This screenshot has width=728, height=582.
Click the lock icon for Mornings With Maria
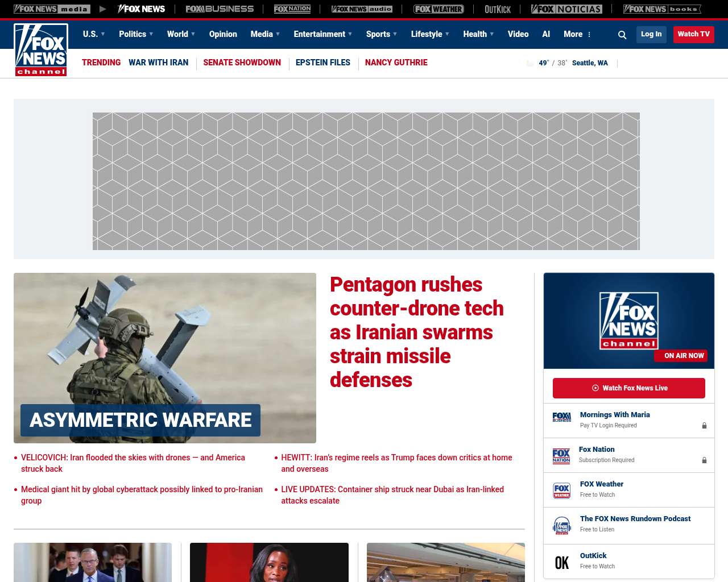point(704,426)
